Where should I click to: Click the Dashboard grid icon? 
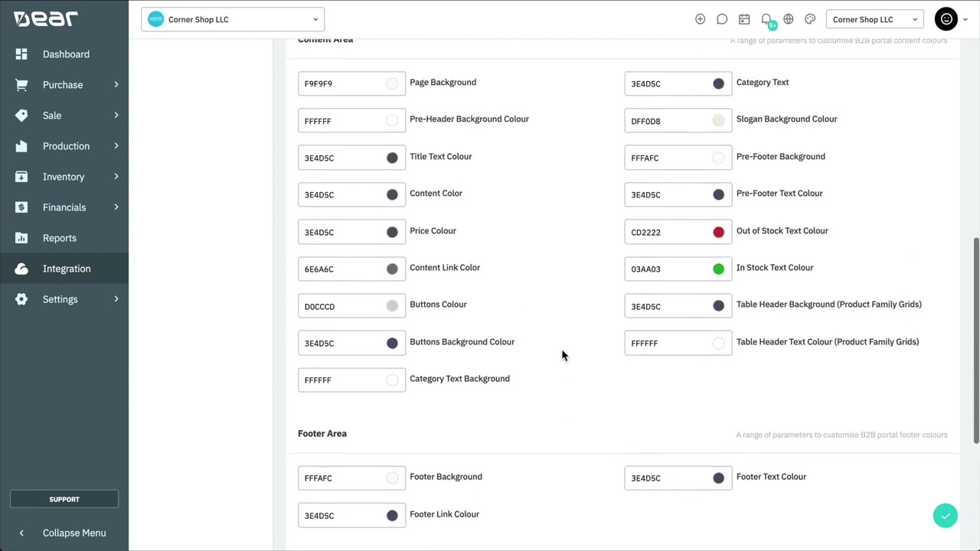(x=21, y=54)
